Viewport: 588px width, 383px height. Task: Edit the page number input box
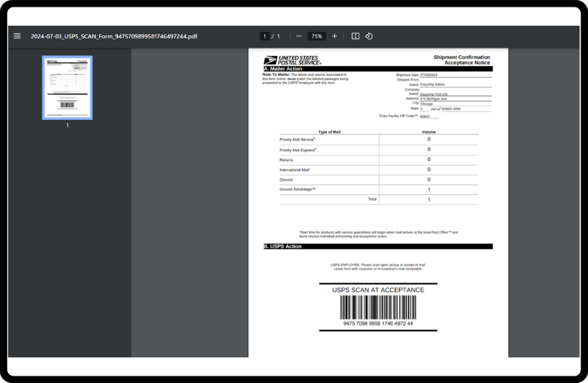coord(265,36)
